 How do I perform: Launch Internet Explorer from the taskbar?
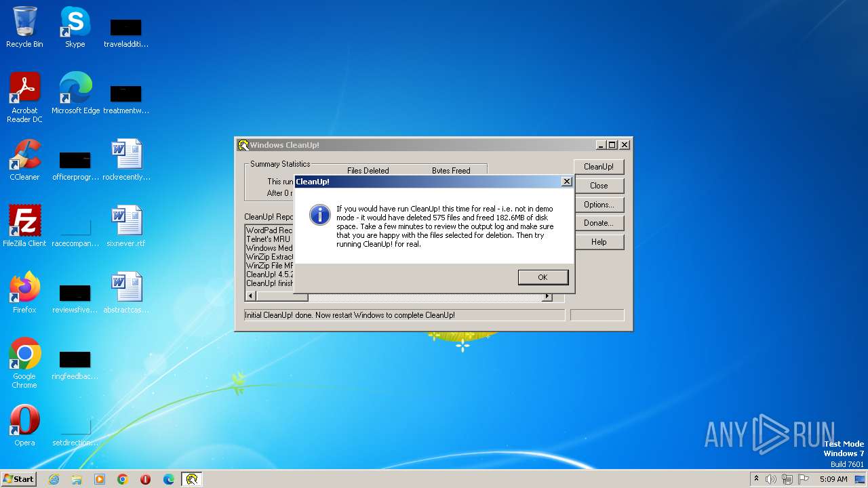point(54,479)
